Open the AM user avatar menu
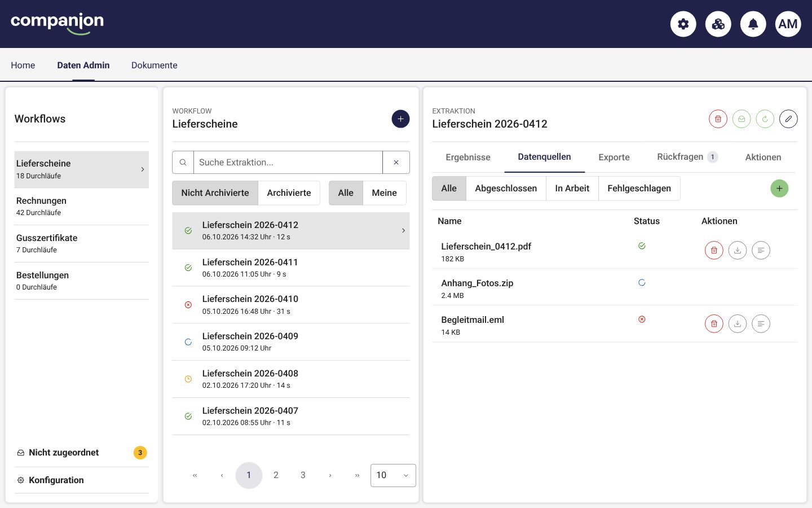Image resolution: width=812 pixels, height=508 pixels. click(788, 24)
